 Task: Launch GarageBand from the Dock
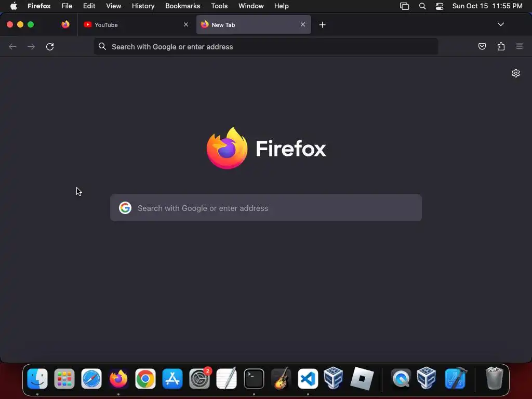pyautogui.click(x=281, y=379)
